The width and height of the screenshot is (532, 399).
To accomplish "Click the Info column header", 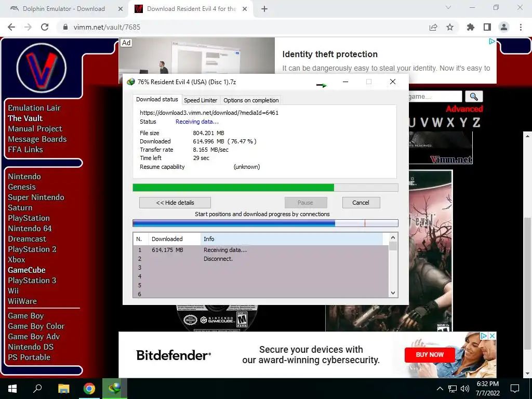I will (292, 239).
